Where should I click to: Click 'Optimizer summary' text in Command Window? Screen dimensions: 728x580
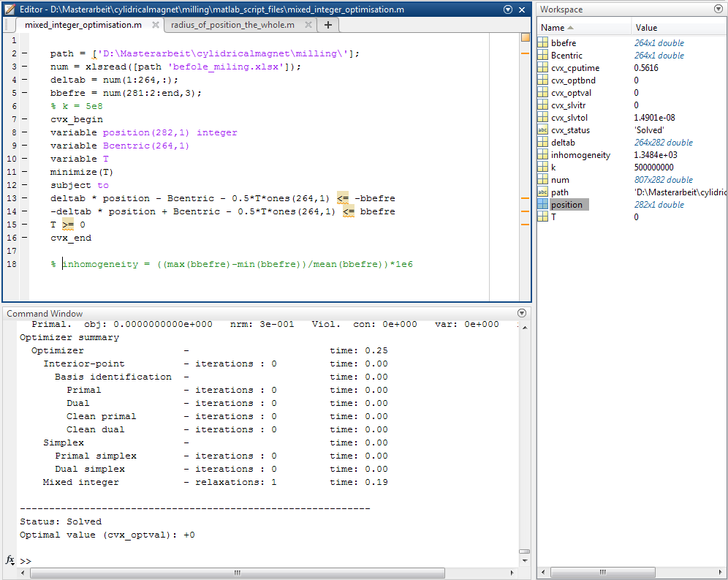pyautogui.click(x=69, y=337)
